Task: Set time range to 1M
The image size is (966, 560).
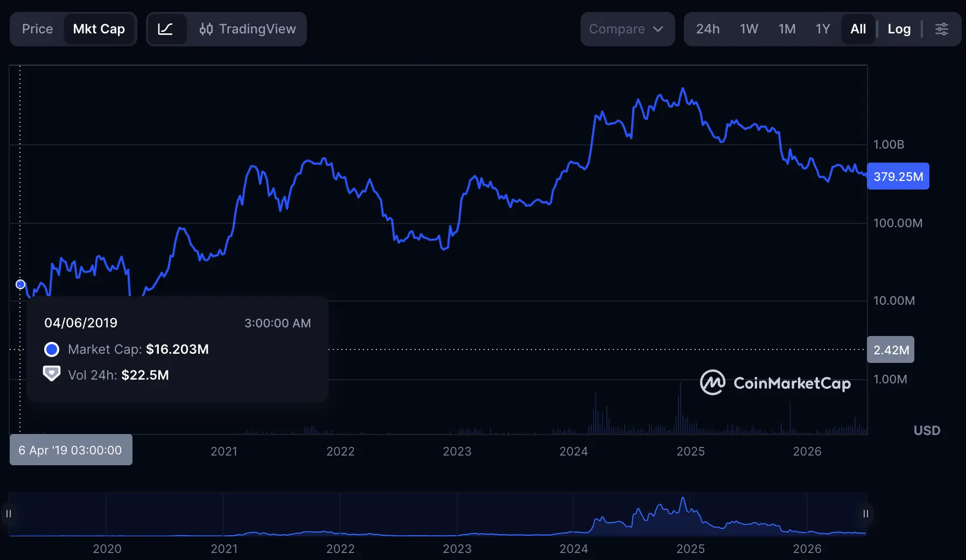Action: tap(787, 29)
